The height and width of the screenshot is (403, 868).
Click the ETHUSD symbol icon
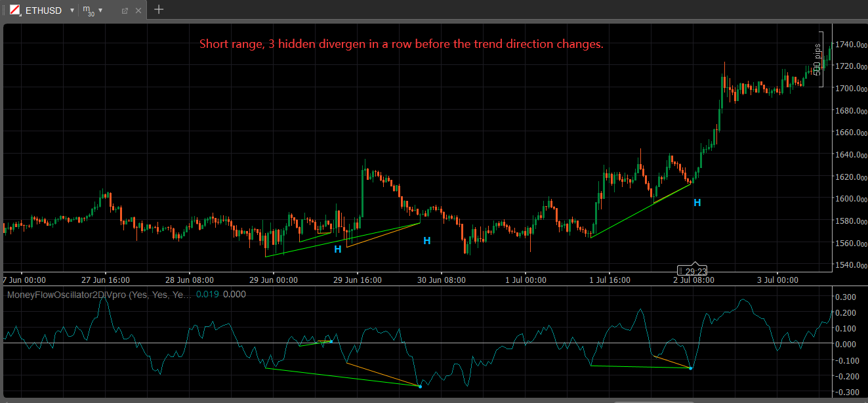[15, 11]
